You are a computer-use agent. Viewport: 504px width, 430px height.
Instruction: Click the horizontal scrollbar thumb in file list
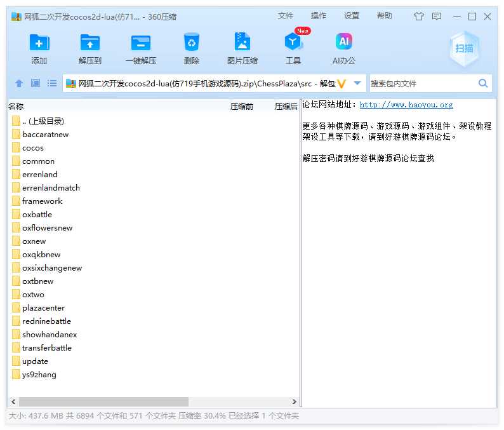point(103,401)
